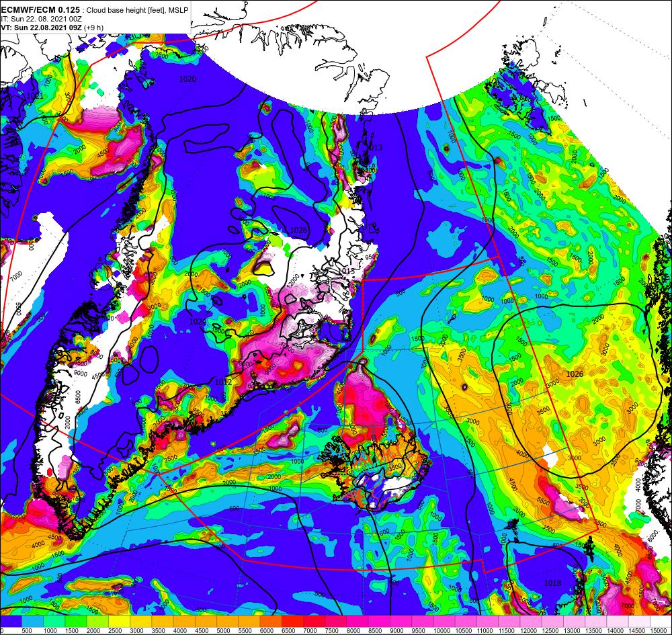
Task: Select the legend swatch between 0 and 500
Action: (x=11, y=620)
